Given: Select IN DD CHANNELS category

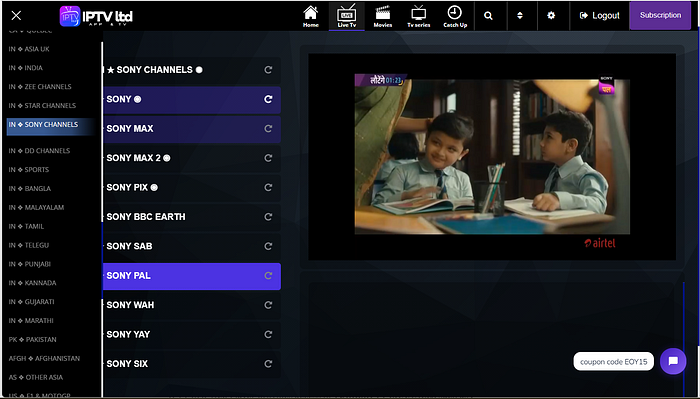Looking at the screenshot, I should 39,151.
